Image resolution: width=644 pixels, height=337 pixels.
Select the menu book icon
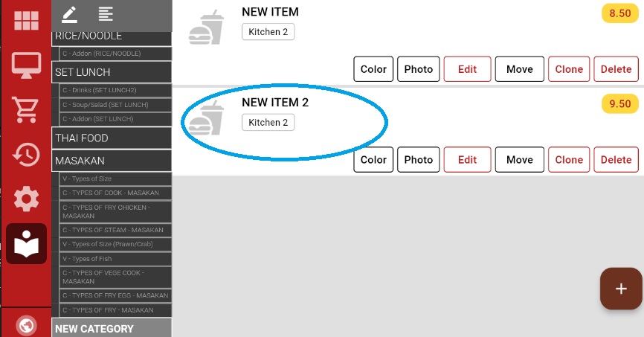click(x=26, y=243)
